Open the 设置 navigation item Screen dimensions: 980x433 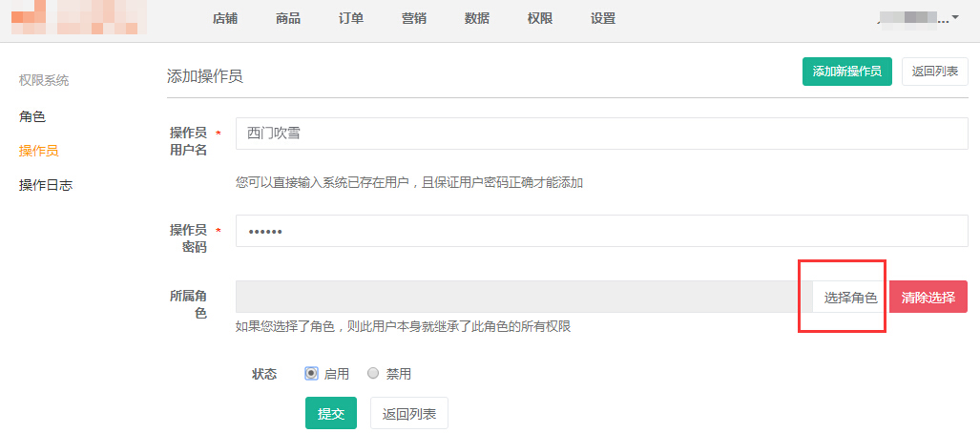click(x=603, y=19)
